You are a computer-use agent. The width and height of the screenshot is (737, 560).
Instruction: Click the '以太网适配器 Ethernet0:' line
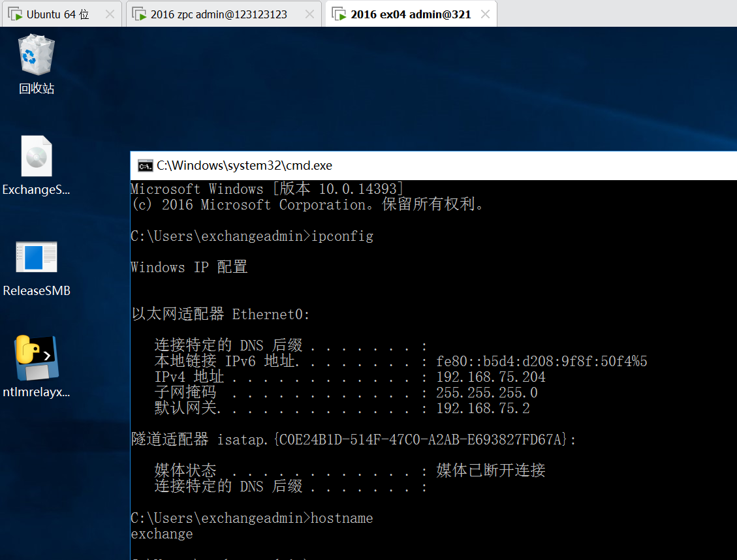point(221,314)
